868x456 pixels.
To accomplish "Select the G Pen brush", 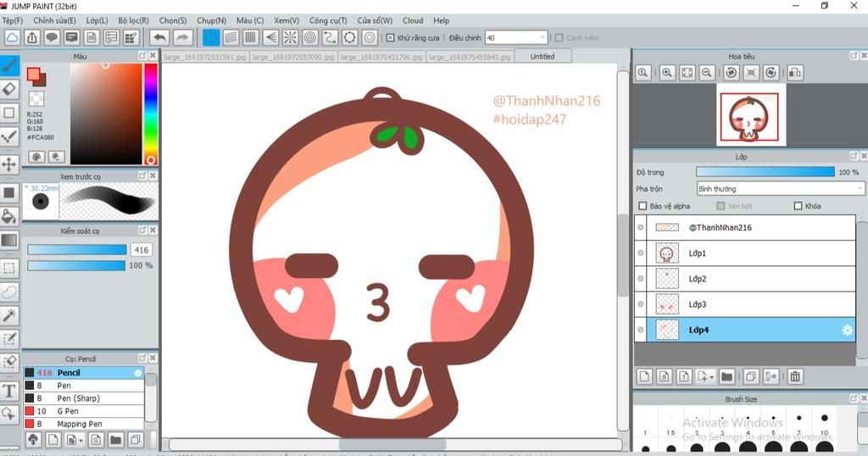I will (84, 411).
